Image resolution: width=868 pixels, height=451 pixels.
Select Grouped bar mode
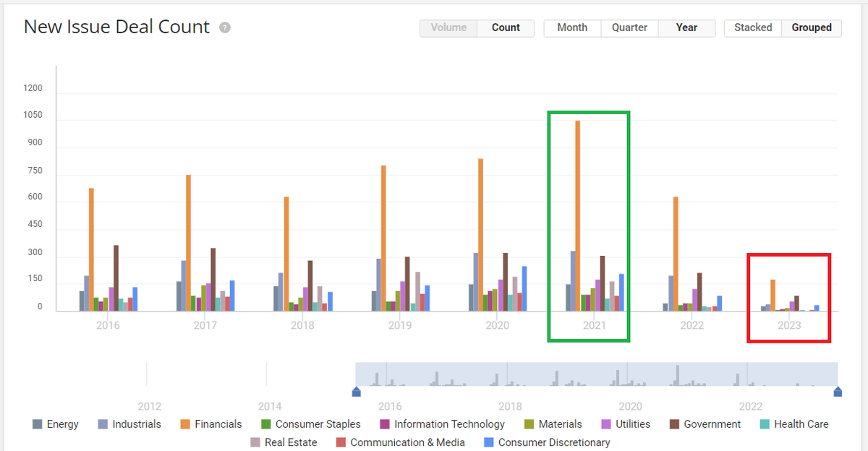[811, 27]
